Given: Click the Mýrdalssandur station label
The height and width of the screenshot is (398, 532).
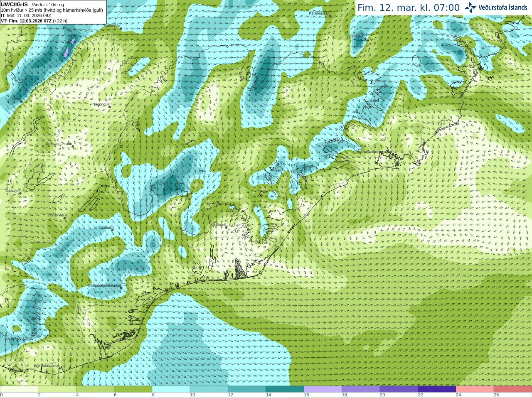Looking at the screenshot, I should tap(46, 366).
